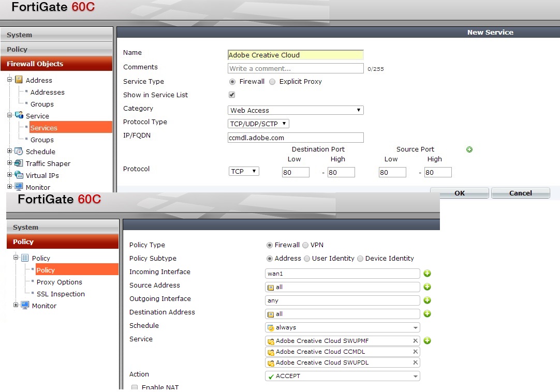Select Addresses item under Address
The height and width of the screenshot is (392, 560).
coord(48,92)
